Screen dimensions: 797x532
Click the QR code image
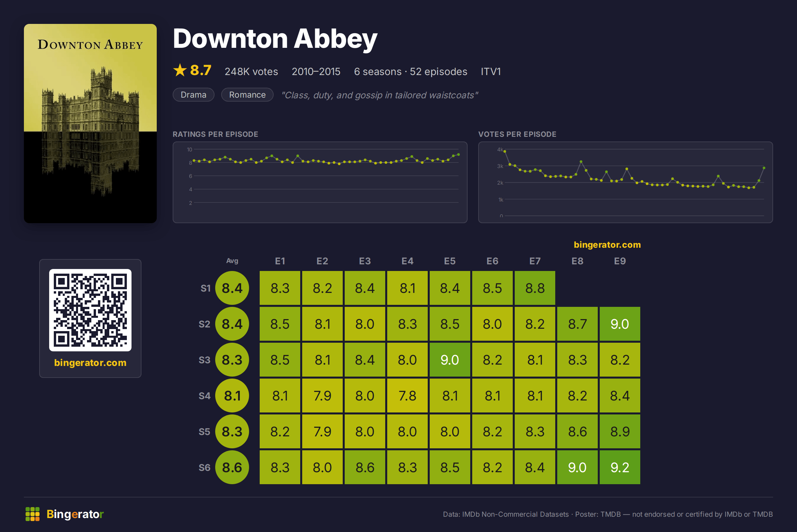90,310
